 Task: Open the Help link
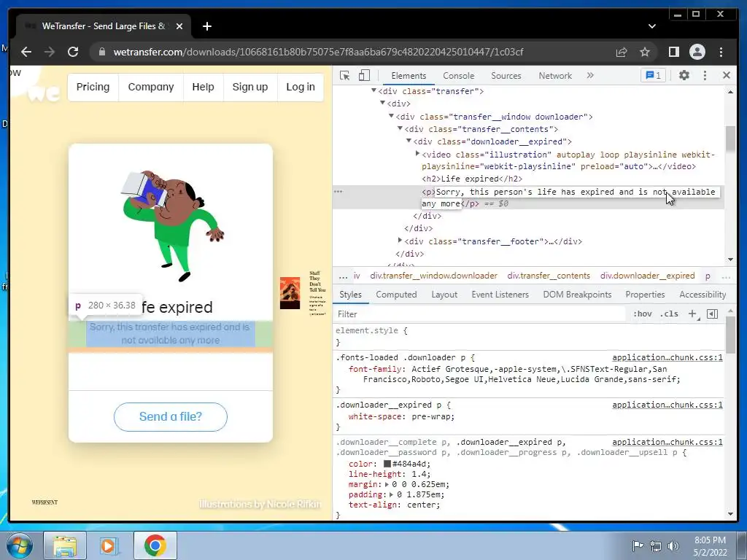pyautogui.click(x=203, y=87)
